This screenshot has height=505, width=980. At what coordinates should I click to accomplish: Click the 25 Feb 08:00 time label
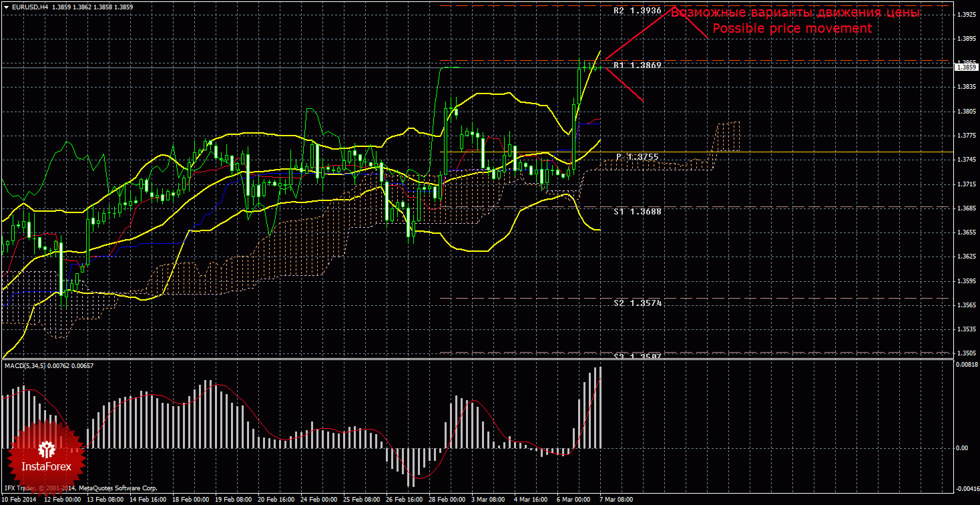362,500
